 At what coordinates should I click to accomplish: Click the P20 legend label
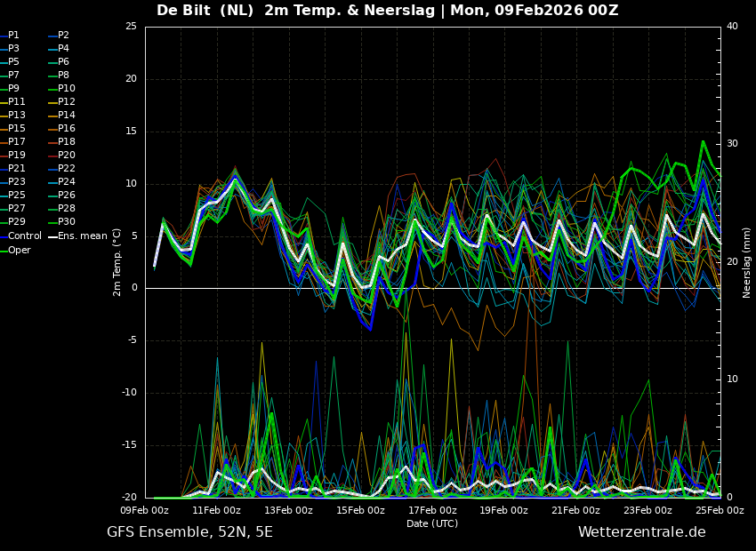coord(67,156)
